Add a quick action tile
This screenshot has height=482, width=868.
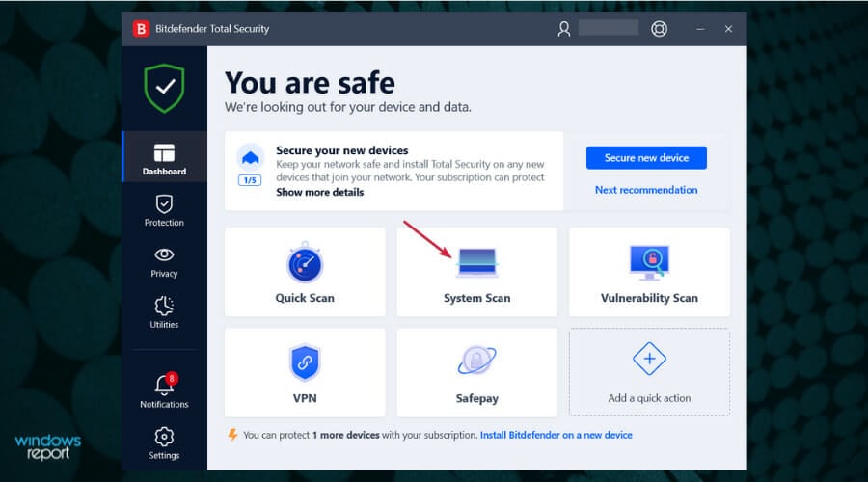[x=649, y=372]
